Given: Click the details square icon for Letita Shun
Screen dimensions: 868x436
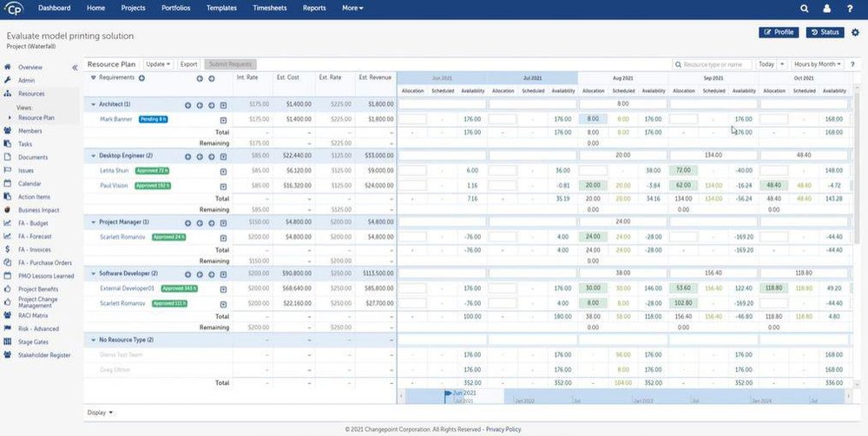Looking at the screenshot, I should (x=223, y=171).
